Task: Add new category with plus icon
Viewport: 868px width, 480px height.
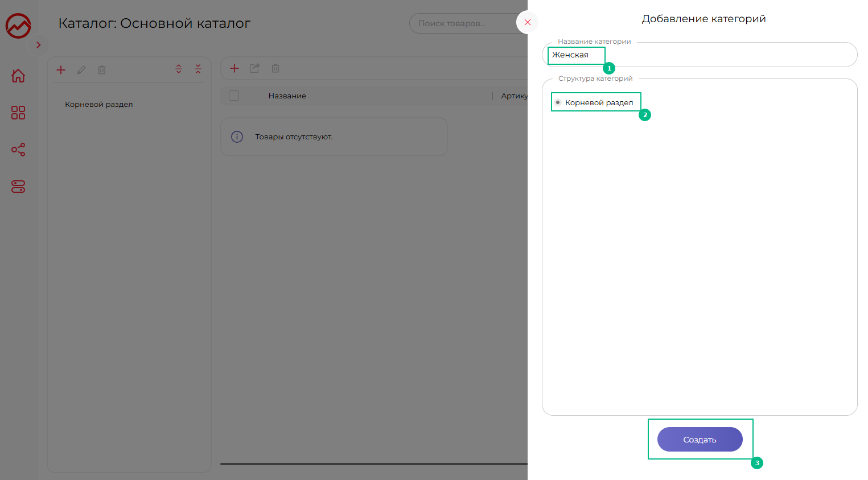Action: click(61, 70)
